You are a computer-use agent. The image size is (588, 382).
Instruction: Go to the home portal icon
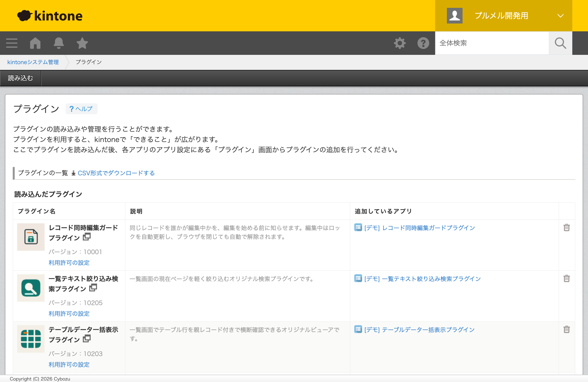point(35,43)
